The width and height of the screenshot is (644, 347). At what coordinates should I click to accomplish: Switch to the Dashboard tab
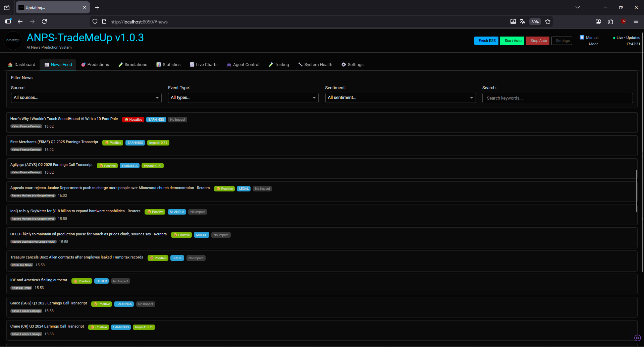point(22,65)
